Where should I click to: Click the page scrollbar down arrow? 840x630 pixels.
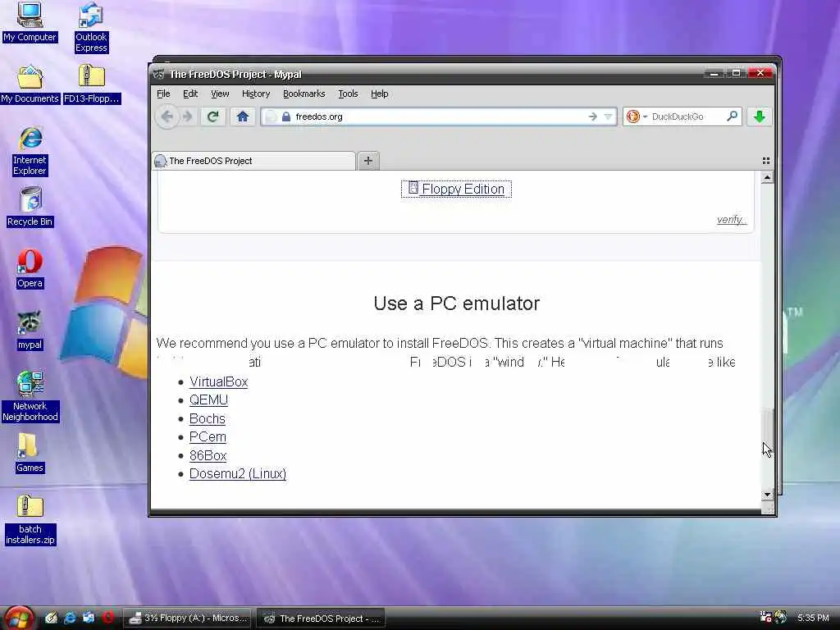pos(767,495)
